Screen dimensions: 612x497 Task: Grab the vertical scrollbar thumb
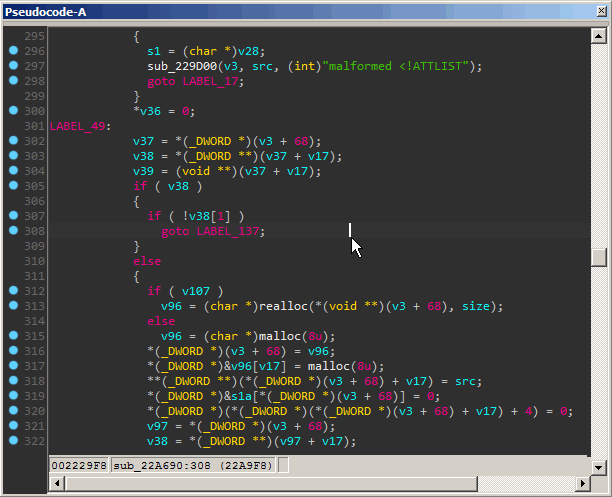point(599,257)
